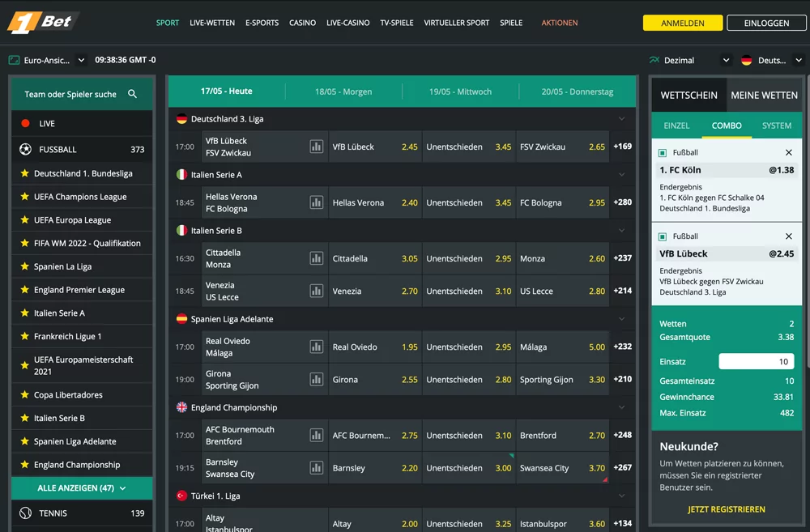Select the SYSTEM bet type tab
This screenshot has height=532, width=810.
777,126
